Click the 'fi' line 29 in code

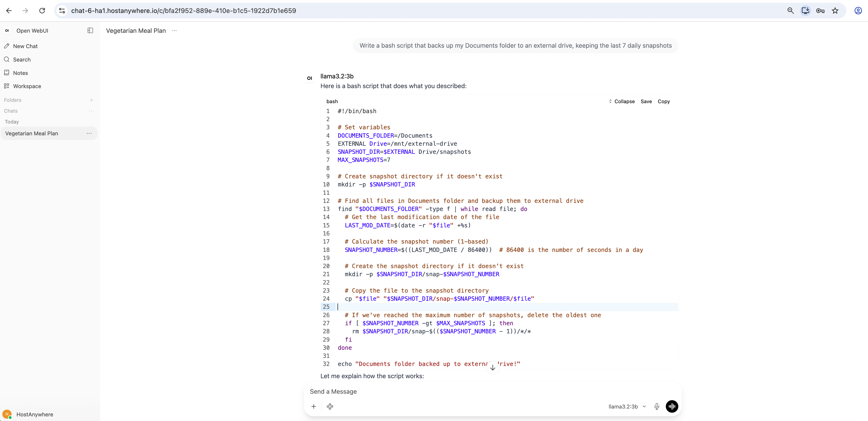coord(348,340)
